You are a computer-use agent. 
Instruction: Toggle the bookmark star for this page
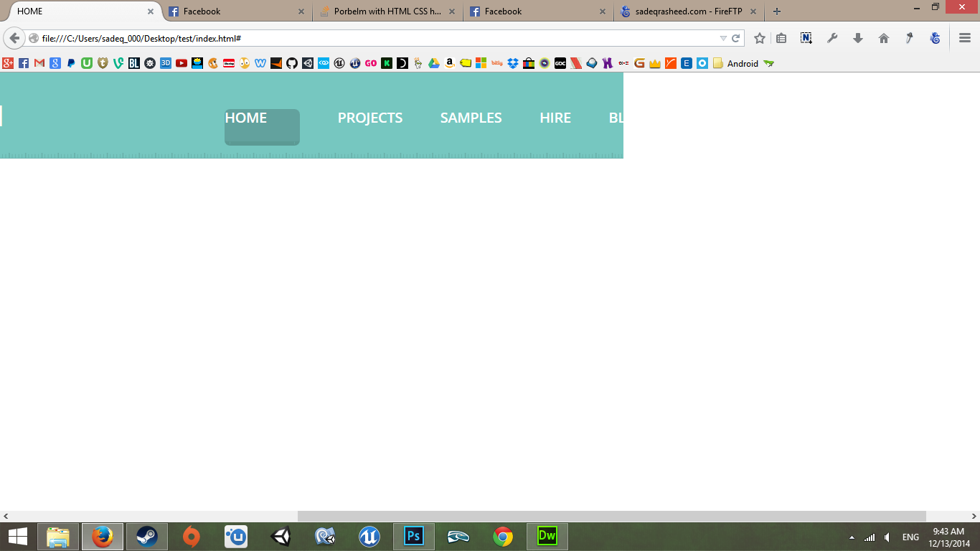pos(760,37)
